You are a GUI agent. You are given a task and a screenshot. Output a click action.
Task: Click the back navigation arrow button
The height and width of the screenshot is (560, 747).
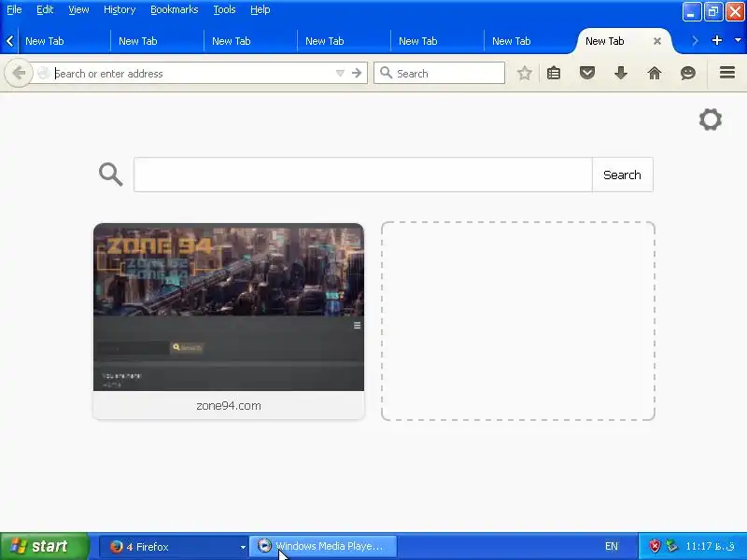[19, 74]
